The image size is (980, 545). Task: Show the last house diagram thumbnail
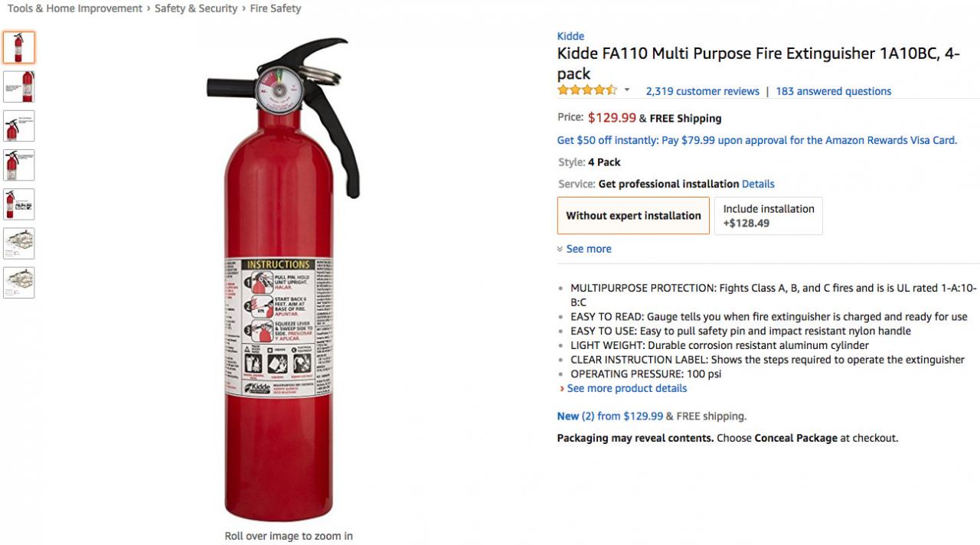[19, 282]
